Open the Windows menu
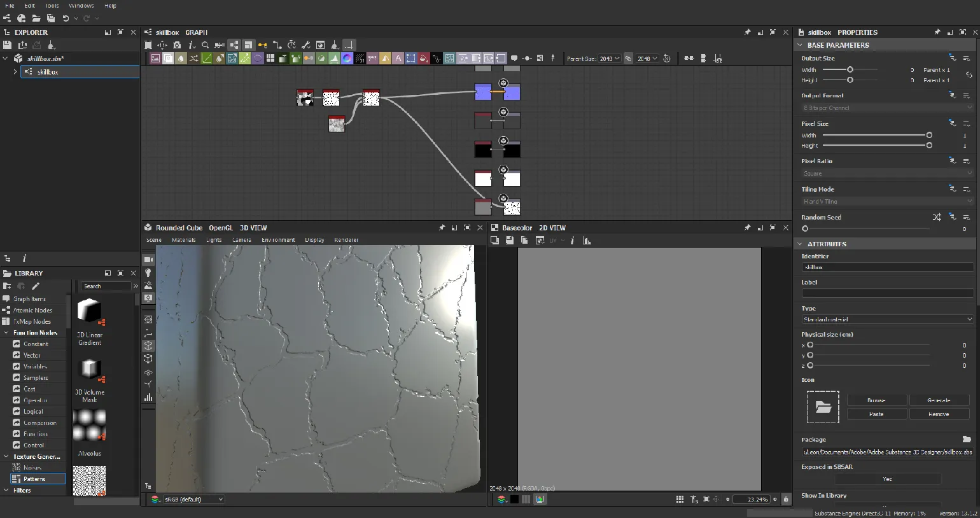Screen dimensions: 980x518 pos(81,6)
